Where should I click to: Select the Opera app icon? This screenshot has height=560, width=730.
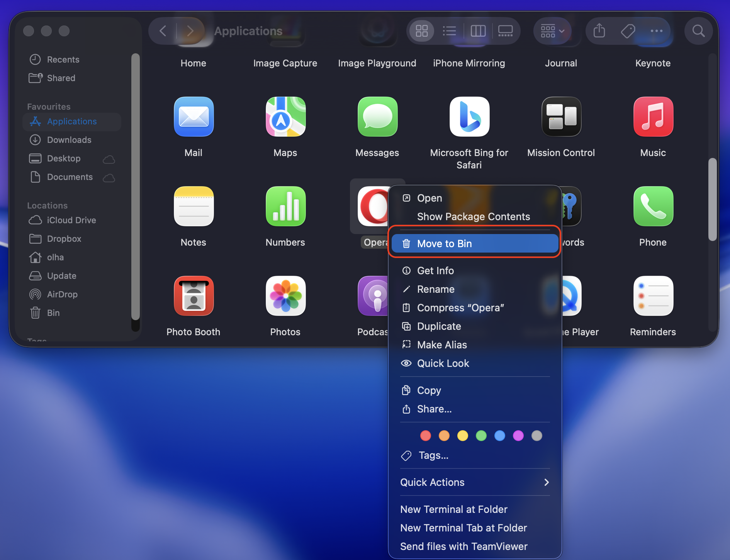point(373,206)
